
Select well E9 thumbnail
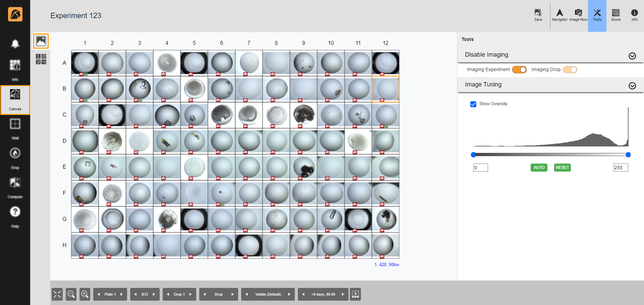pyautogui.click(x=304, y=167)
